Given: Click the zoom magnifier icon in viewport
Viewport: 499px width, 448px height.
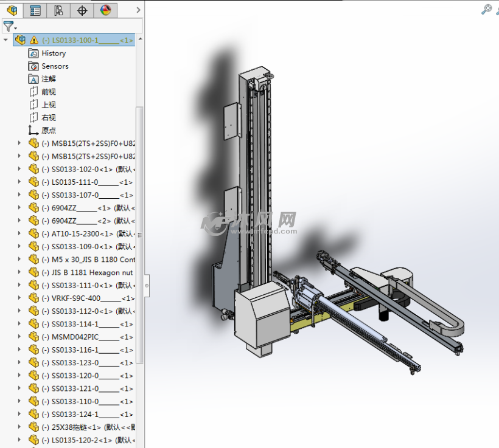Looking at the screenshot, I should click(x=486, y=9).
